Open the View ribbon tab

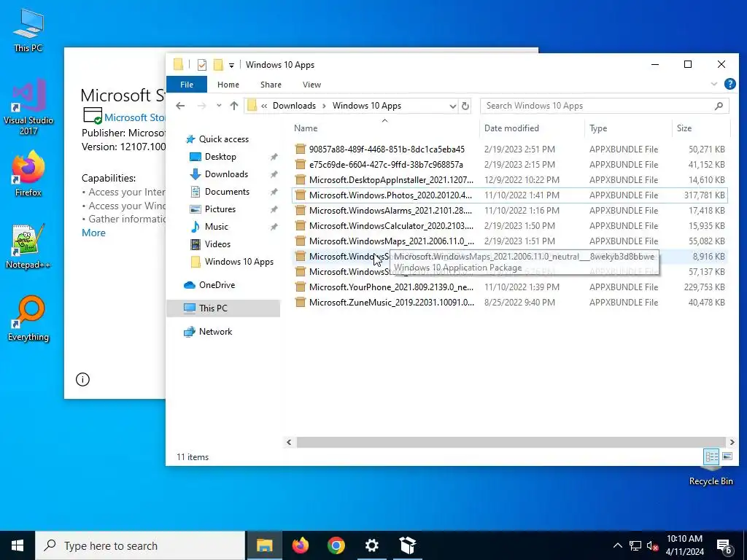tap(311, 85)
